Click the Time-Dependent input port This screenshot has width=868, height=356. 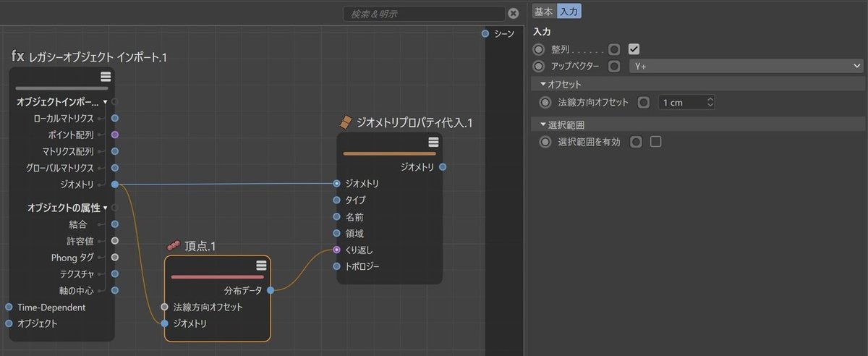click(9, 308)
